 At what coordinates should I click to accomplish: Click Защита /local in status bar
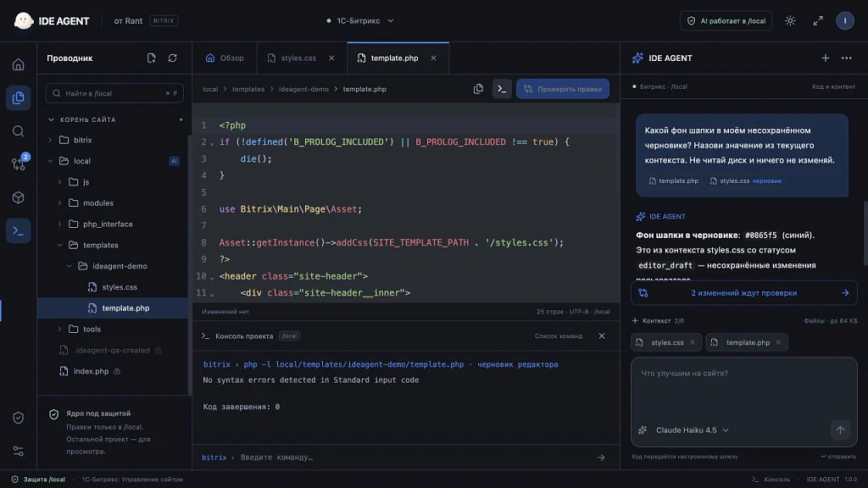[x=38, y=480]
